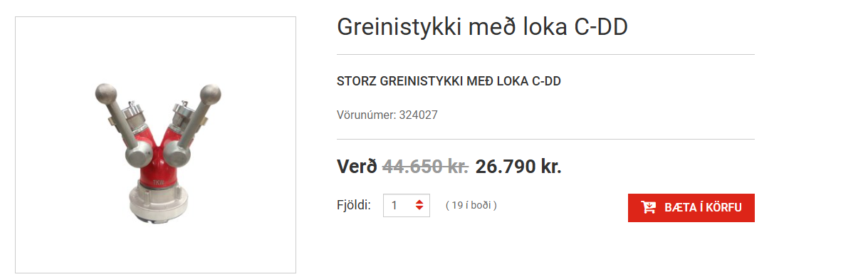Click the silver Storz coupling base in the photo
Viewport: 868px width, 277px height.
click(157, 207)
